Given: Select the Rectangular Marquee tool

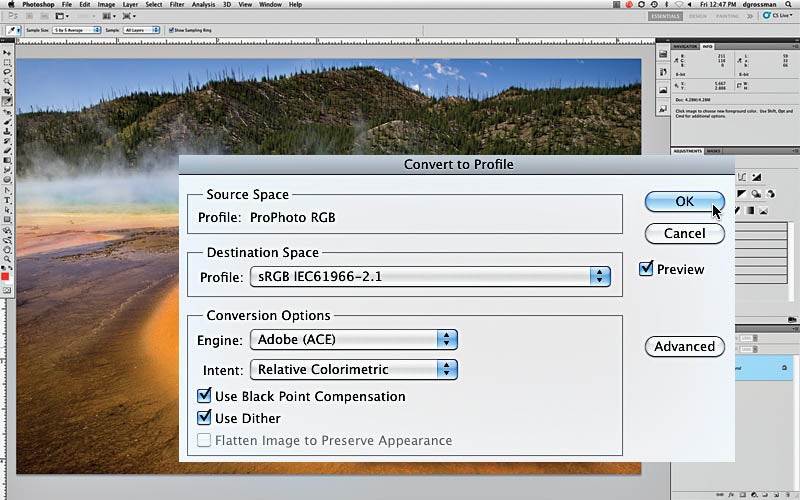Looking at the screenshot, I should coord(7,63).
